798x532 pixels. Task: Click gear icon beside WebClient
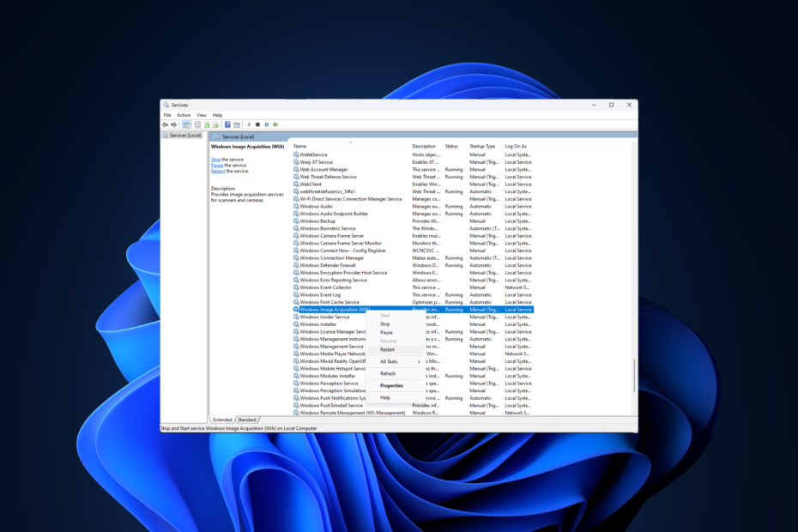coord(296,184)
